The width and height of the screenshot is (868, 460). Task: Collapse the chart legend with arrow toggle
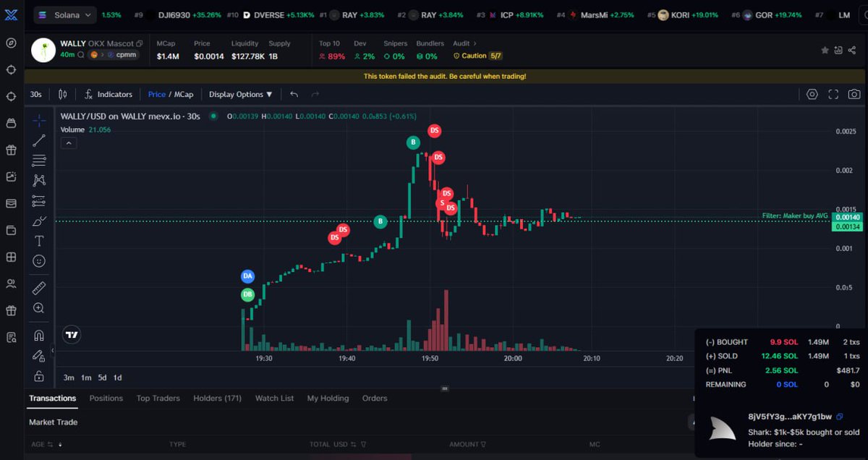point(68,143)
